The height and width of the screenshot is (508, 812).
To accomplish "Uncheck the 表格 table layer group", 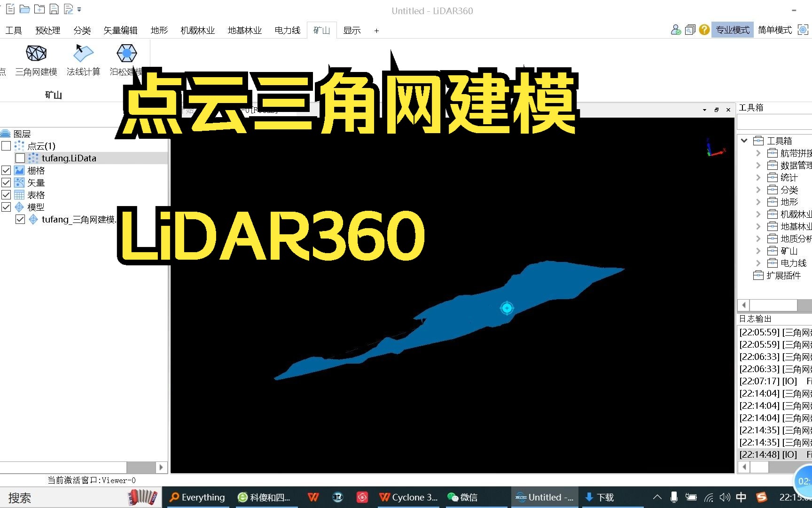I will (6, 195).
